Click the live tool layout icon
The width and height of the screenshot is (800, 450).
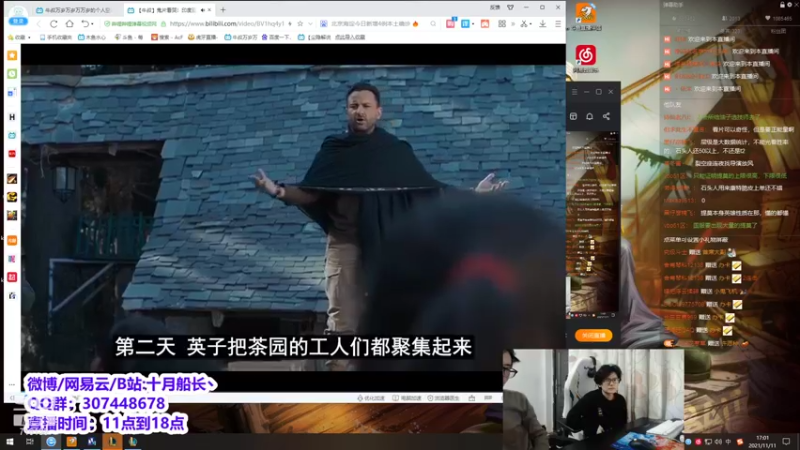pyautogui.click(x=573, y=116)
